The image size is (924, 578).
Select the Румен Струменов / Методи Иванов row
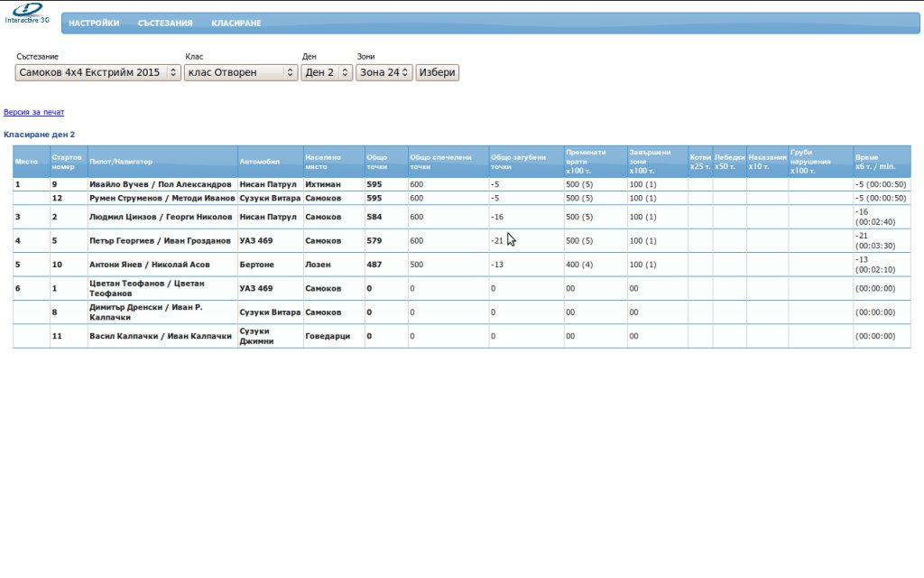point(162,198)
